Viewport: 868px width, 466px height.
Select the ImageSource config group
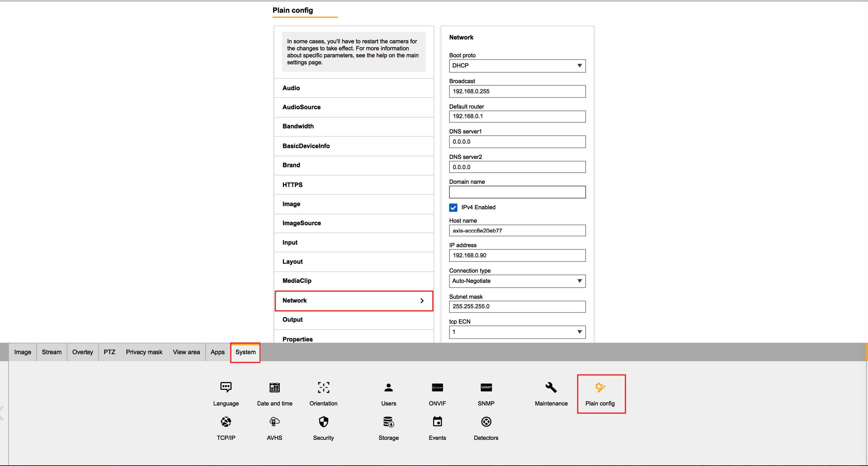pyautogui.click(x=354, y=223)
